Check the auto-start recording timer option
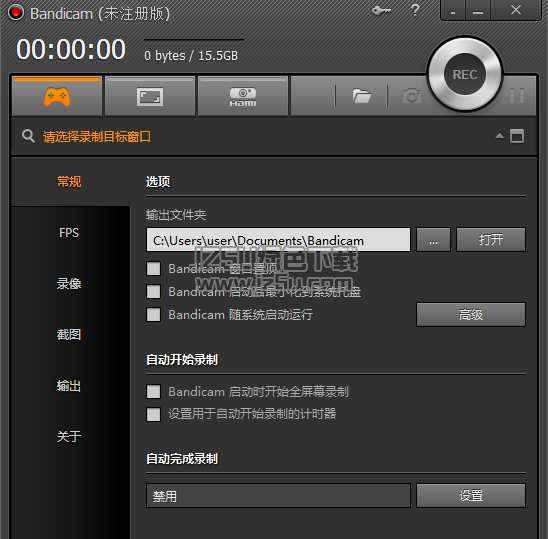 [153, 415]
